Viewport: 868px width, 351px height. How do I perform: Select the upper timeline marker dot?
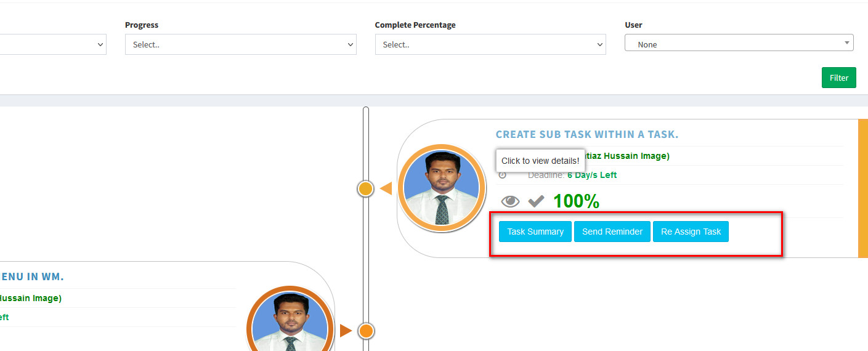tap(365, 188)
